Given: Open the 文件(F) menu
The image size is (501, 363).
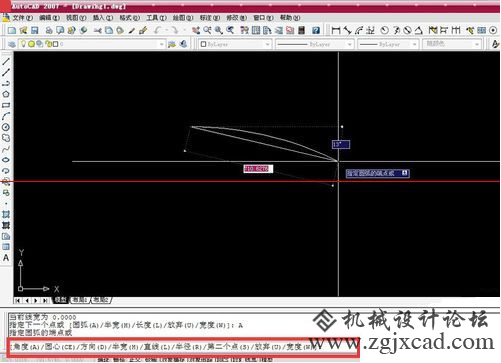Looking at the screenshot, I should click(x=22, y=18).
